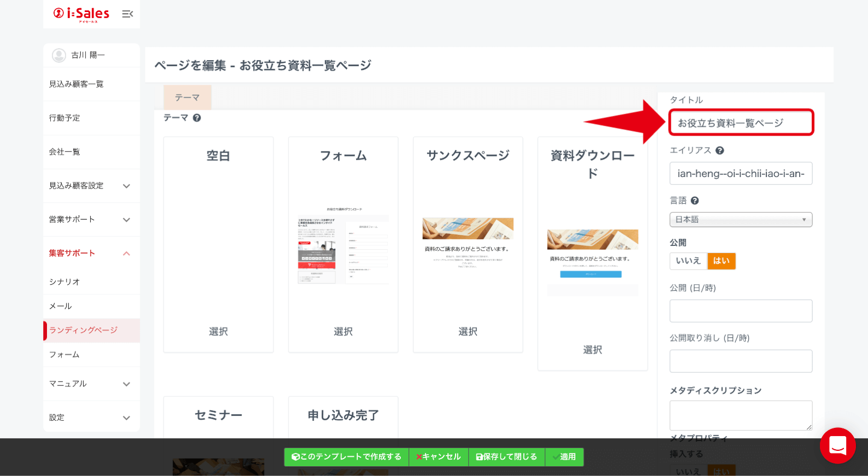Set 公開 toggle to いいえ

[x=688, y=261]
